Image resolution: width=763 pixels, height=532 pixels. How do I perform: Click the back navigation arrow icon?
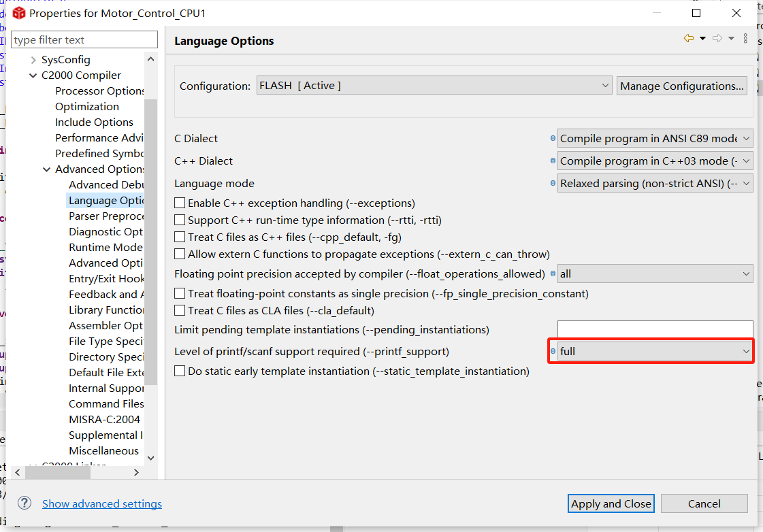(x=689, y=38)
